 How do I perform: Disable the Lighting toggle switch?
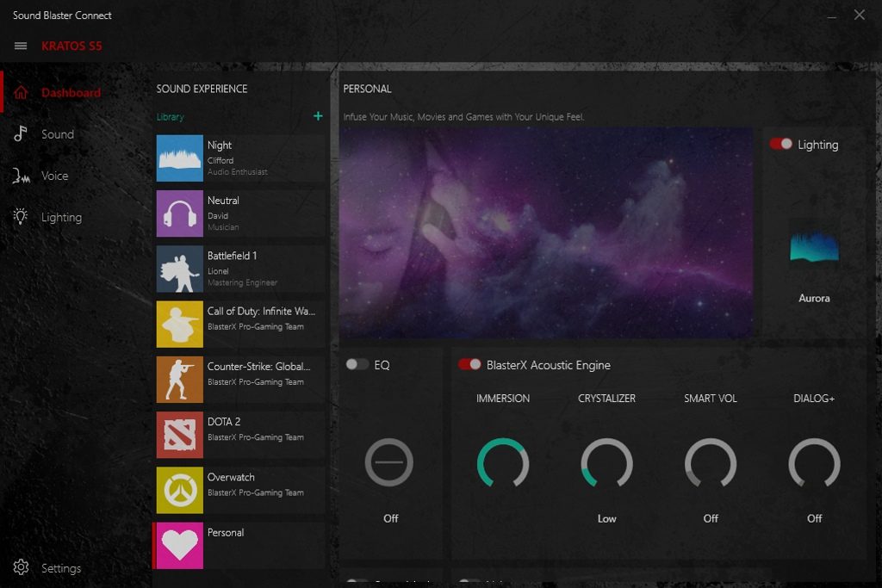[x=781, y=145]
